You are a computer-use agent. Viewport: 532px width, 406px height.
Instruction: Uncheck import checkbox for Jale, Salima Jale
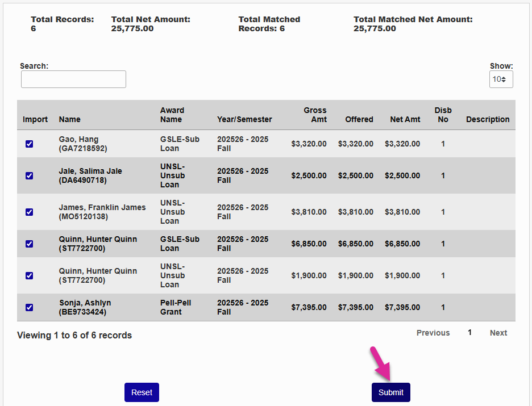29,176
